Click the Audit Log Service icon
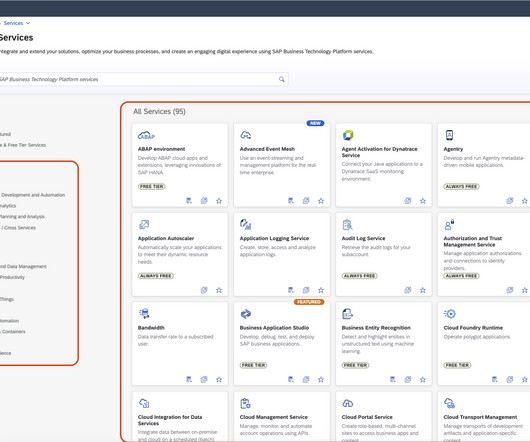This screenshot has width=530, height=442. tap(347, 224)
